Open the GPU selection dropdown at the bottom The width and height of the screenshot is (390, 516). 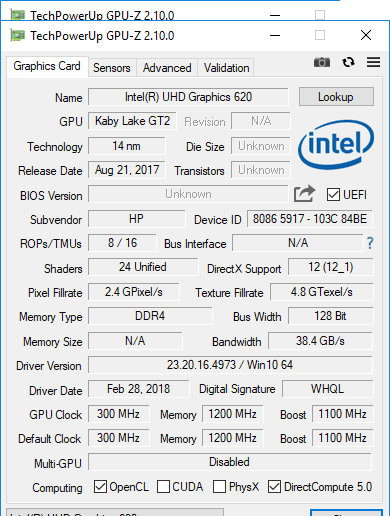(115, 512)
